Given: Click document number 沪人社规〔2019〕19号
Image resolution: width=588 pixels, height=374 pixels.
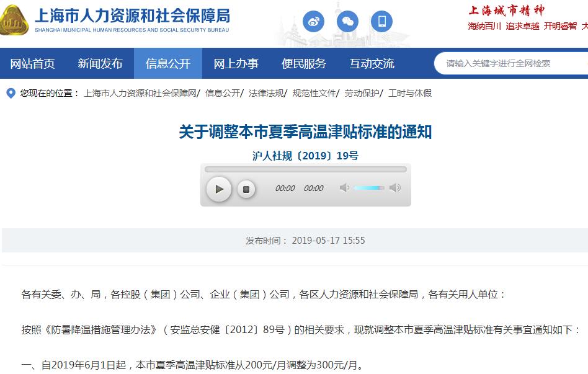Looking at the screenshot, I should (305, 156).
